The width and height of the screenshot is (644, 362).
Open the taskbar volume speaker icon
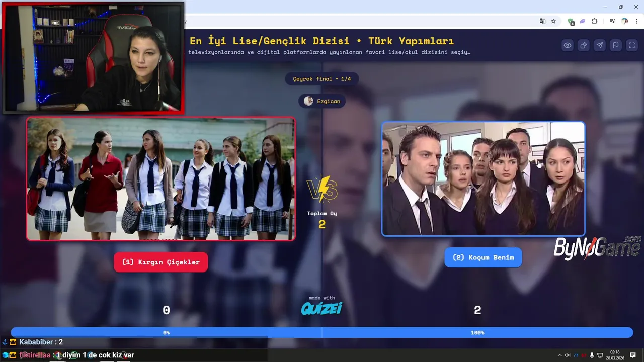click(568, 355)
